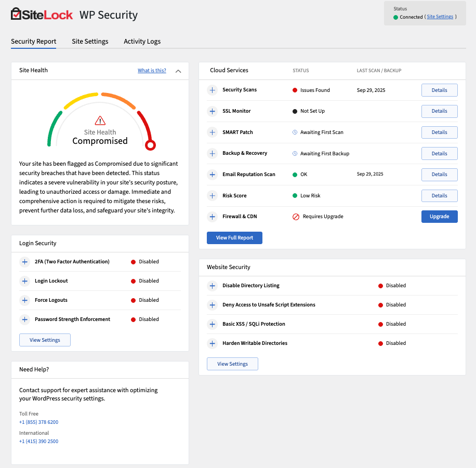Expand Deny Access to Unsafe Script Extensions

(212, 305)
